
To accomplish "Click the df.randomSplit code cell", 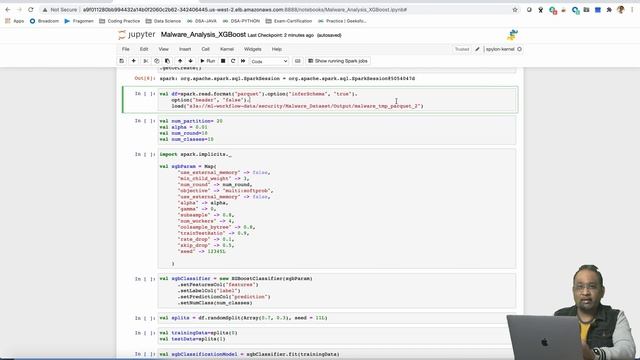I will click(337, 318).
